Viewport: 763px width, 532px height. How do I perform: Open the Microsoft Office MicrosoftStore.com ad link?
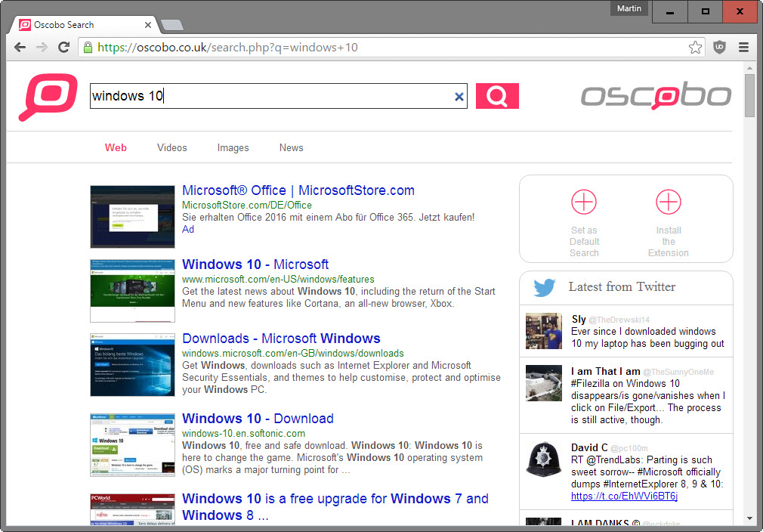click(x=298, y=190)
